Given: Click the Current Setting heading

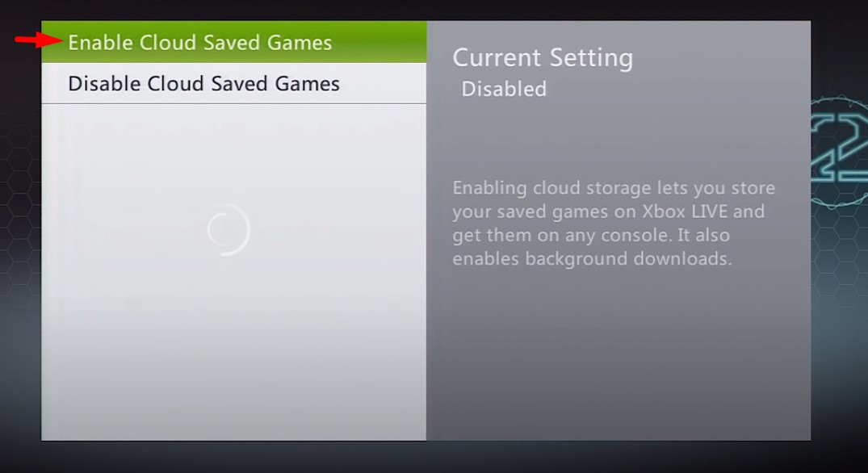Looking at the screenshot, I should [543, 57].
